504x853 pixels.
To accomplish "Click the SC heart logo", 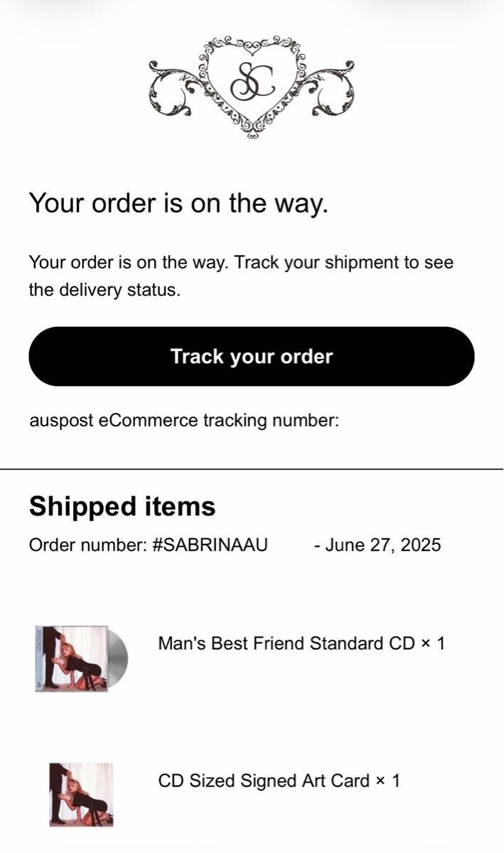I will 252,84.
